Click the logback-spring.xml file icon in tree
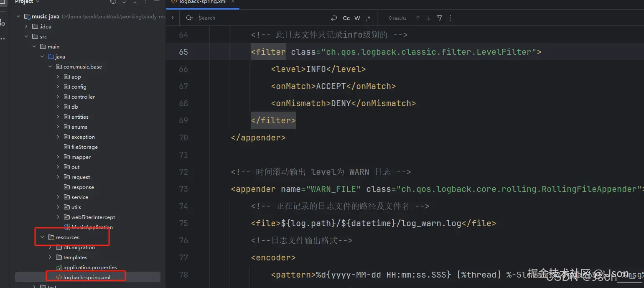Image resolution: width=644 pixels, height=288 pixels. point(59,278)
